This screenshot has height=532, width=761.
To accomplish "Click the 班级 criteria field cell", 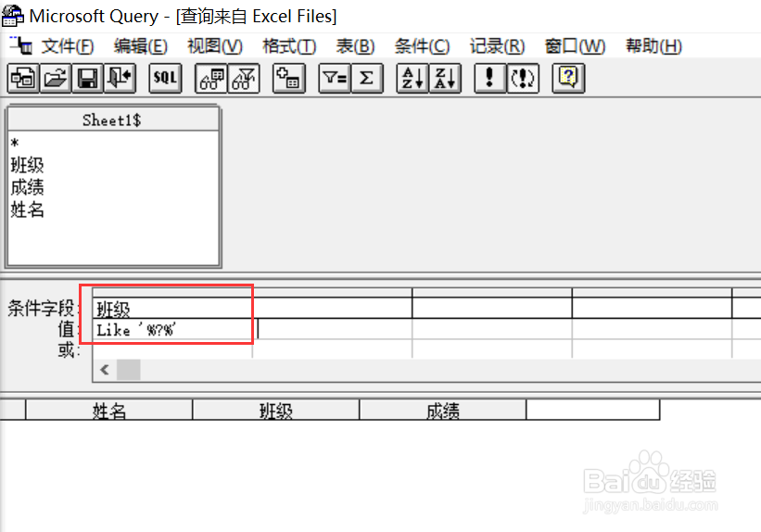I will click(x=172, y=309).
